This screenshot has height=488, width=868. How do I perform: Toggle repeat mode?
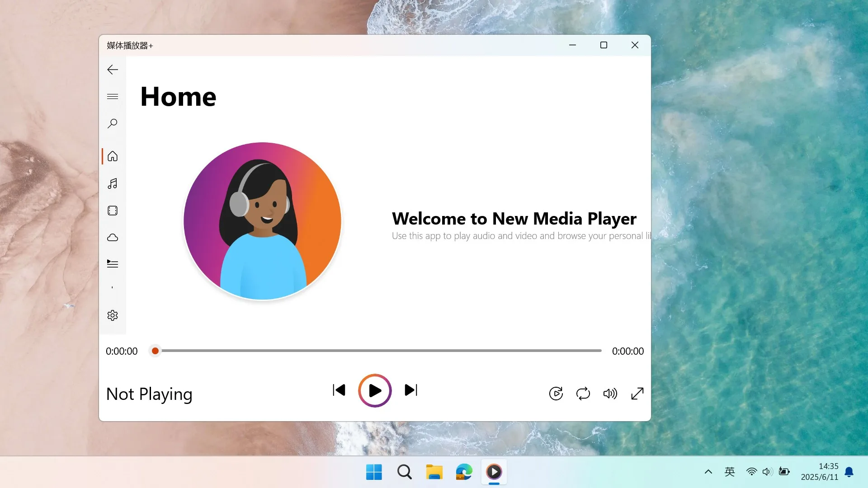coord(583,394)
